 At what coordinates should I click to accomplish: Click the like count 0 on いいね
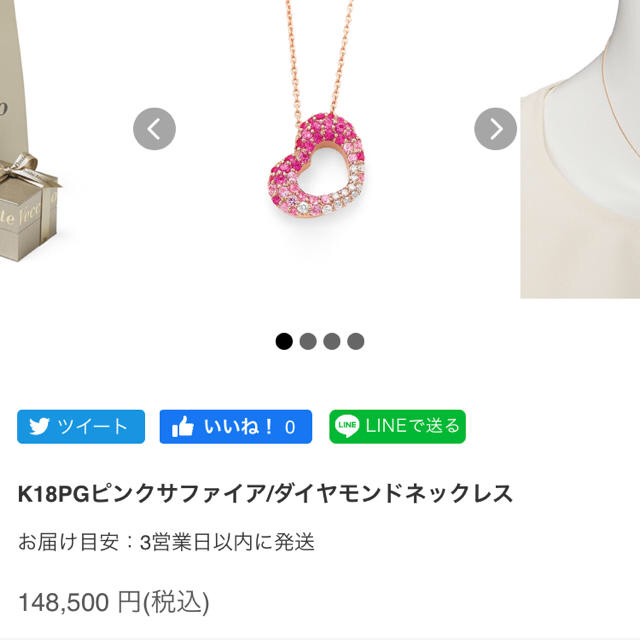(290, 427)
